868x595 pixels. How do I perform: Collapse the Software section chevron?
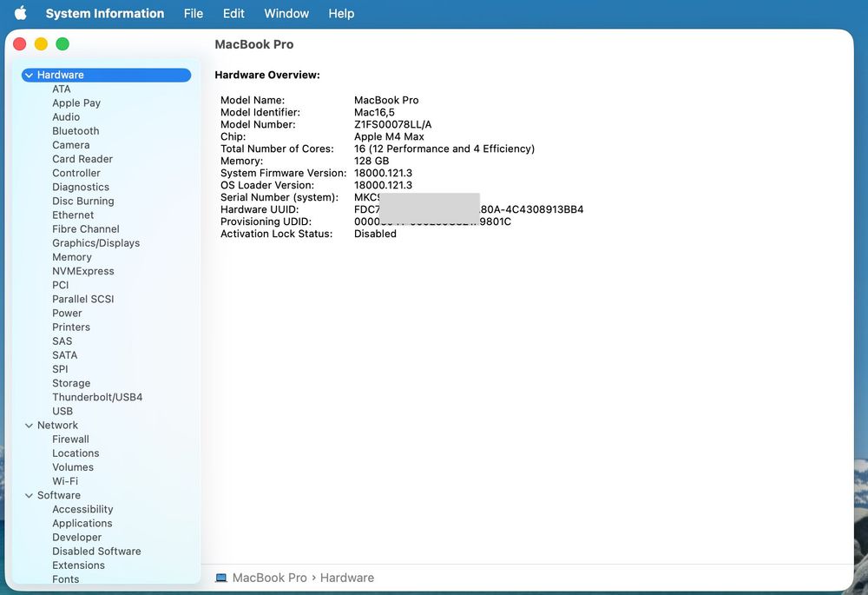click(x=29, y=495)
